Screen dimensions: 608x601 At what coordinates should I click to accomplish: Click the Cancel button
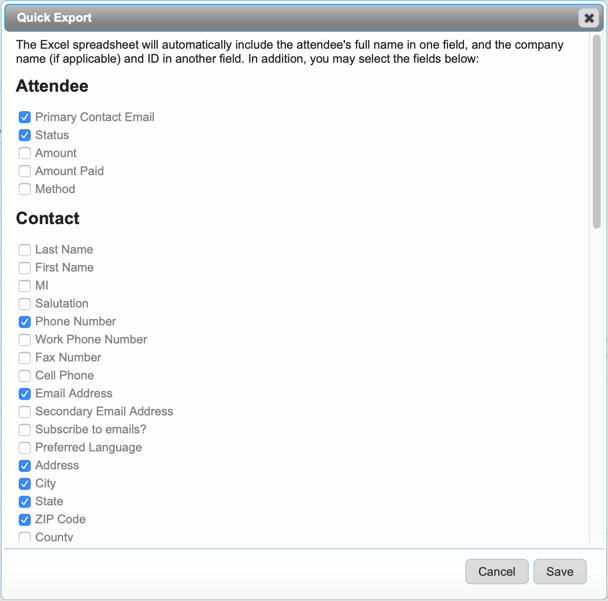tap(496, 571)
